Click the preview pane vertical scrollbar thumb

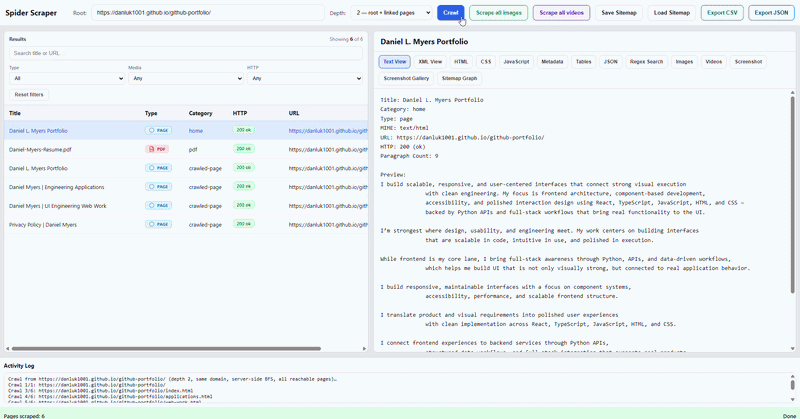click(x=792, y=194)
